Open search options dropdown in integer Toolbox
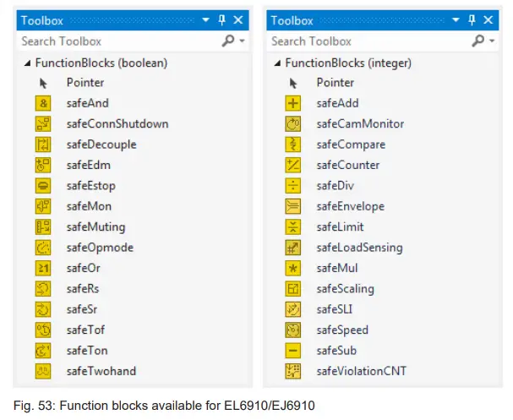 click(492, 41)
